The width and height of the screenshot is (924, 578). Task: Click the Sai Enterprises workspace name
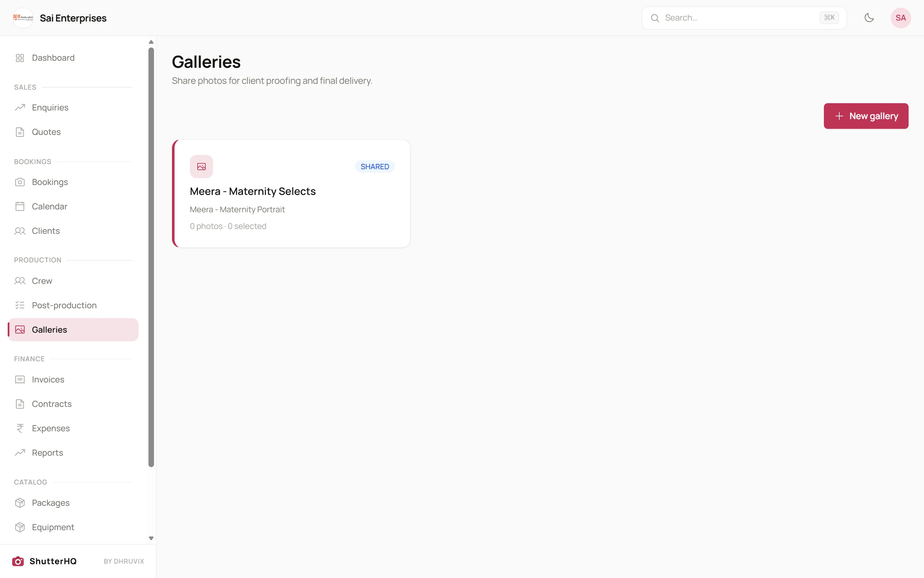[x=73, y=18]
